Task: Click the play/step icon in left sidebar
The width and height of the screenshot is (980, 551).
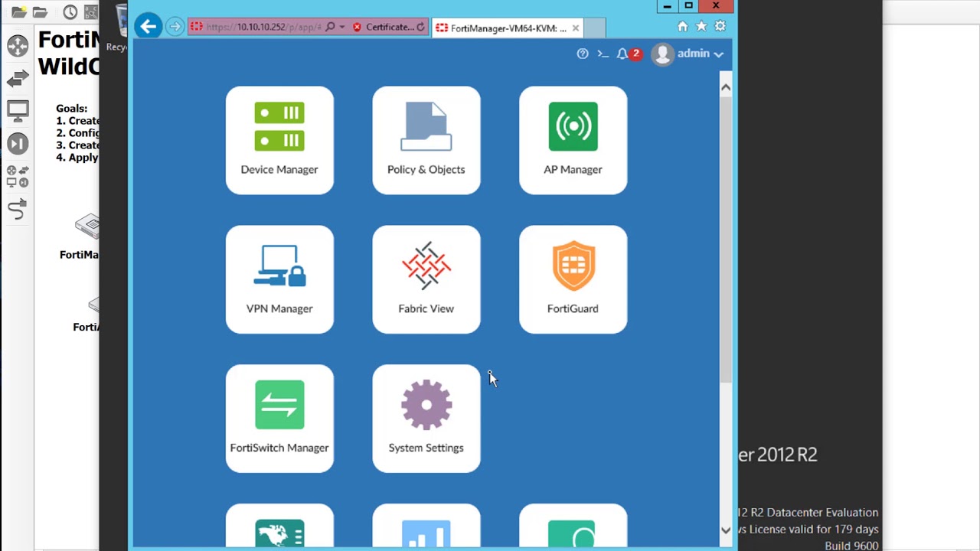Action: click(x=18, y=144)
